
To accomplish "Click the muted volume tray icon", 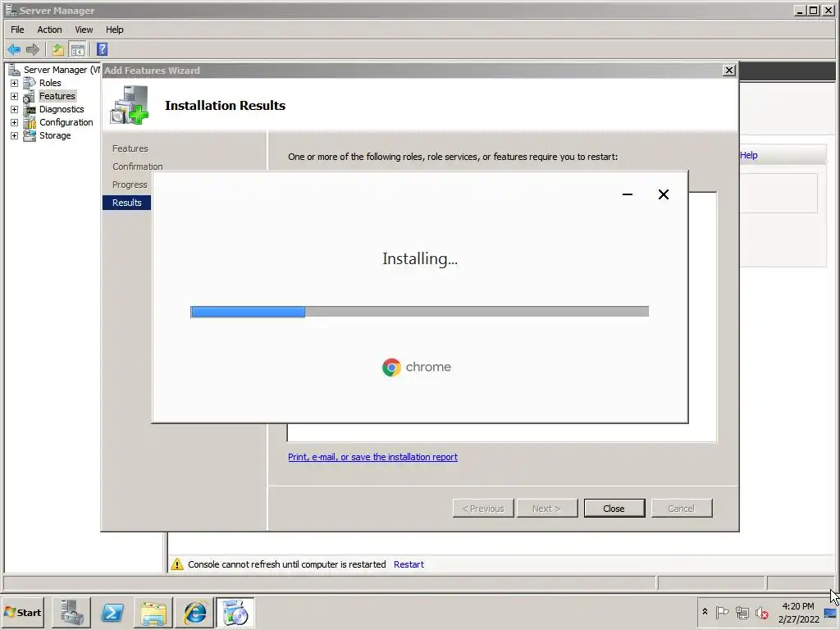I will (x=761, y=612).
